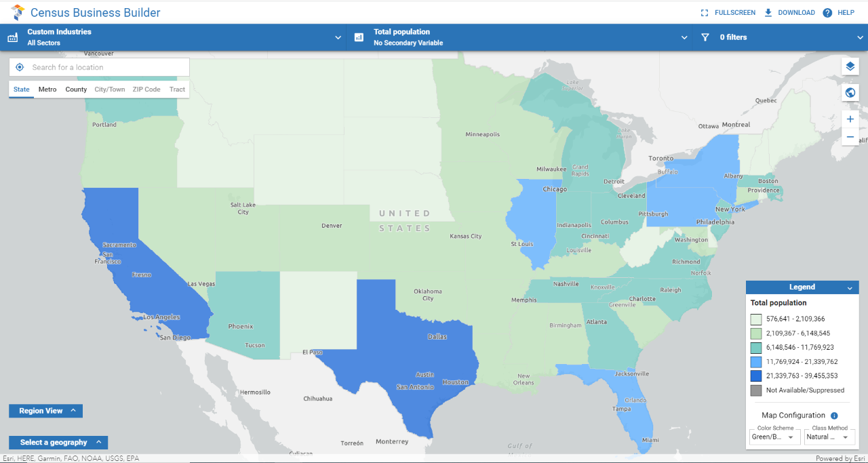
Task: Click the Kansas City label on map
Action: pos(465,237)
